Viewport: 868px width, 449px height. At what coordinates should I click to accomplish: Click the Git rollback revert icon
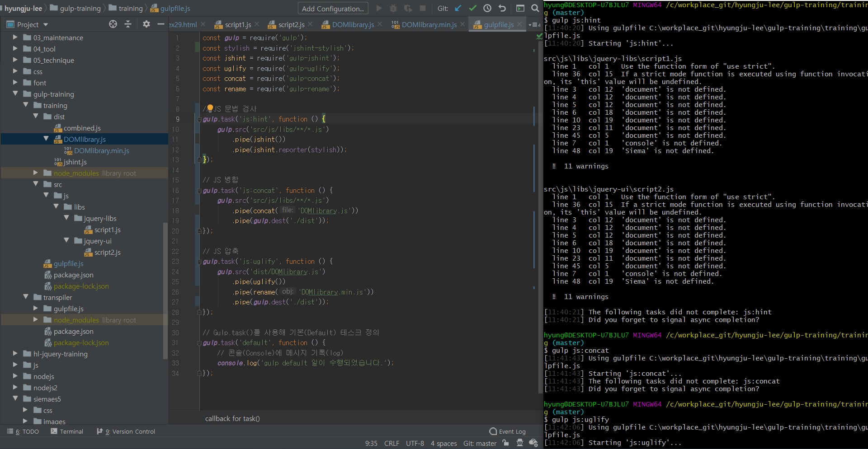tap(502, 8)
